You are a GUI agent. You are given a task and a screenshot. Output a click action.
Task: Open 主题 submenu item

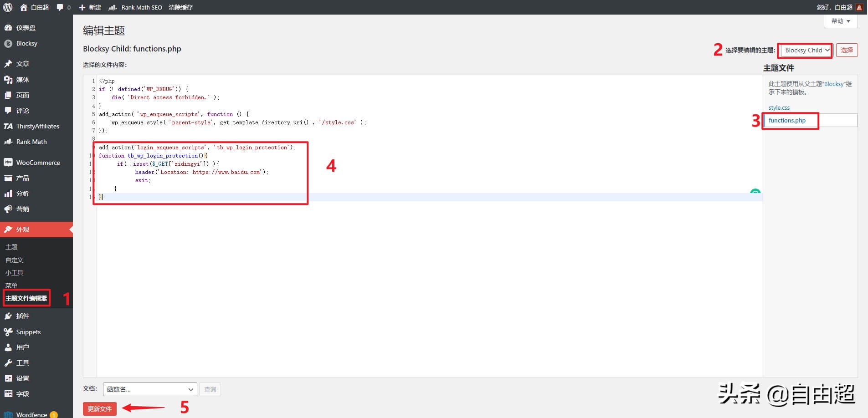click(x=11, y=247)
